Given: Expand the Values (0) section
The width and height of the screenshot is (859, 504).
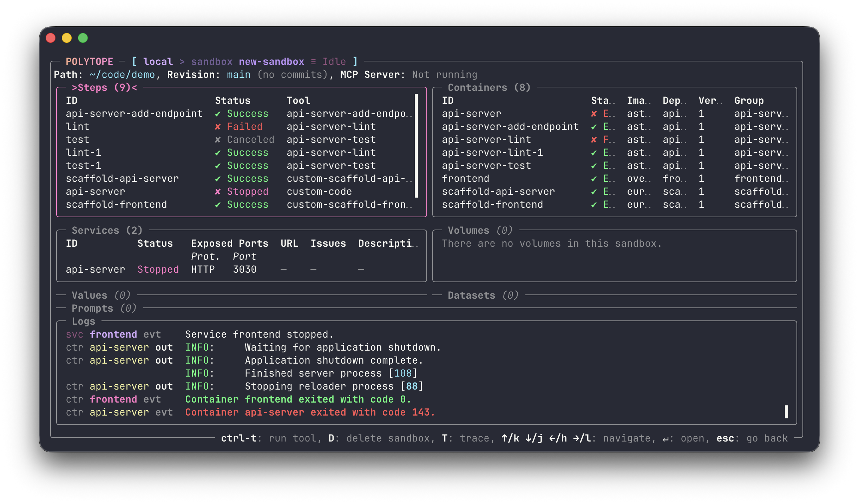Looking at the screenshot, I should click(101, 295).
